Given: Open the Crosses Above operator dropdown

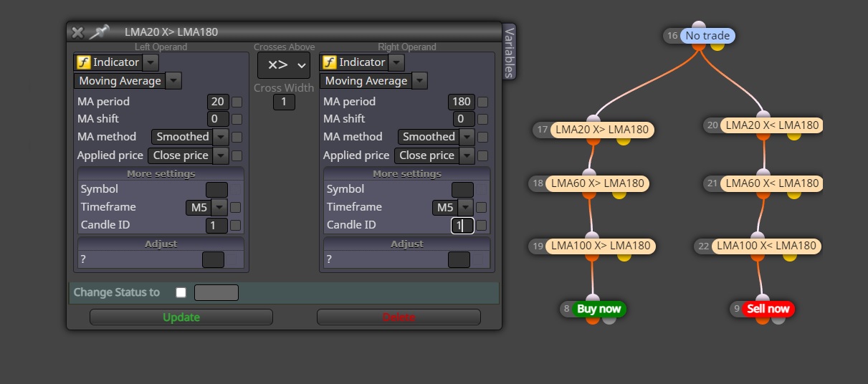Looking at the screenshot, I should click(284, 65).
